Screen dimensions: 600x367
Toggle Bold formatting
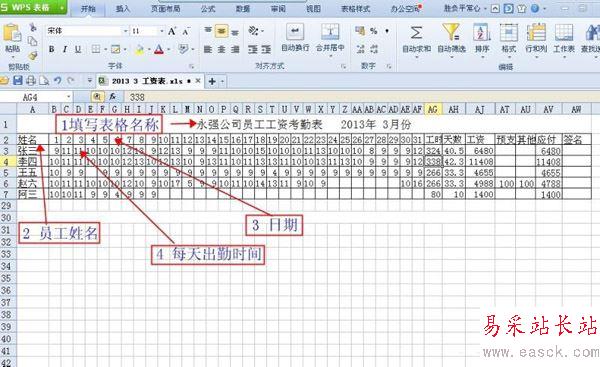pos(51,49)
